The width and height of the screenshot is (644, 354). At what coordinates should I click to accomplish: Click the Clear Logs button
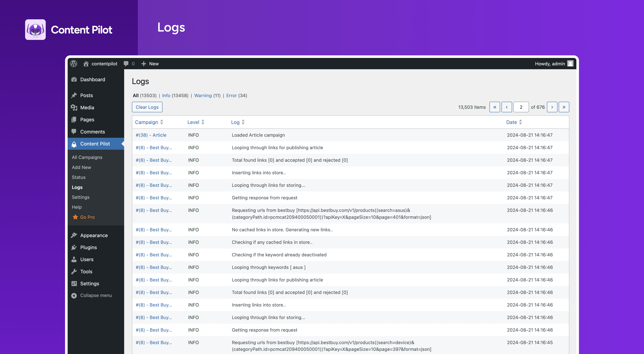click(147, 107)
